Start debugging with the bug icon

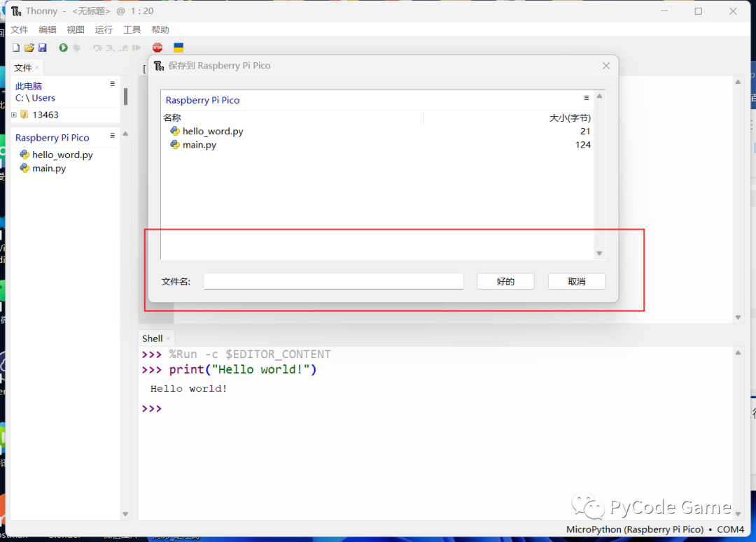[77, 48]
